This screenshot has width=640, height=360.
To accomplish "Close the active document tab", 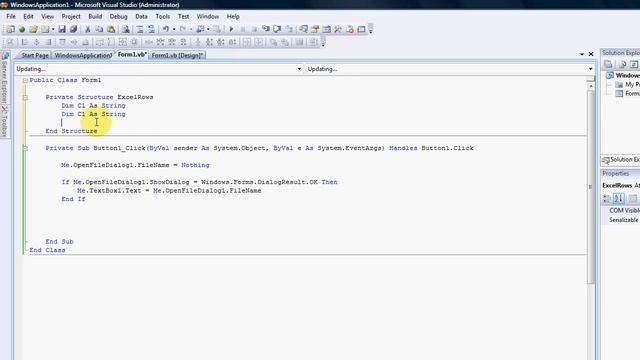I will (x=591, y=54).
